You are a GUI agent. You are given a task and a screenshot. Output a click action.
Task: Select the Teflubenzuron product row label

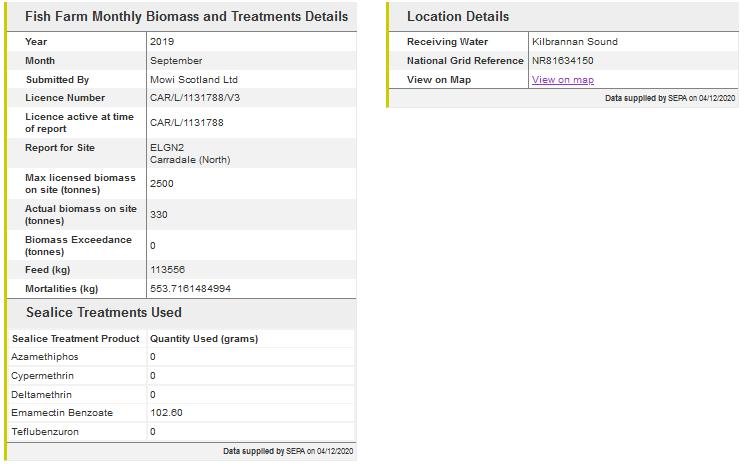tap(45, 432)
